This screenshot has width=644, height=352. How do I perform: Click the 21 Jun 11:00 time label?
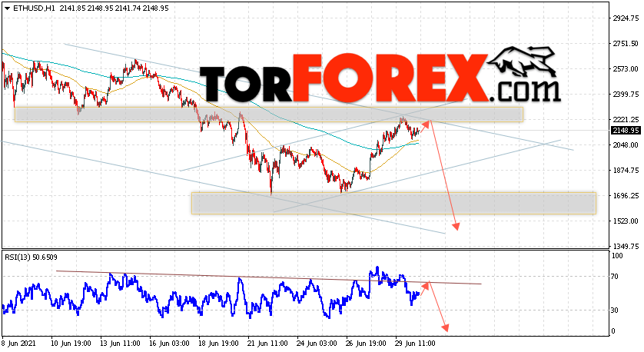[267, 344]
